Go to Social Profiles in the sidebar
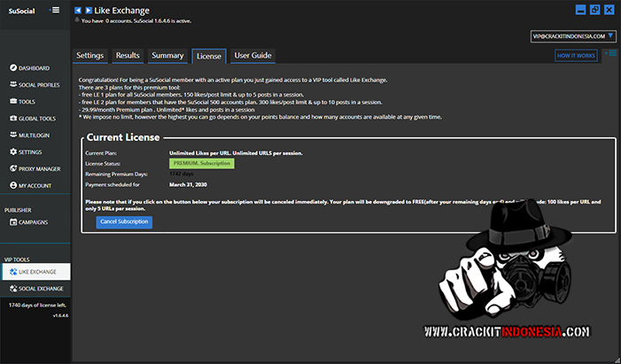The width and height of the screenshot is (621, 364). click(39, 85)
